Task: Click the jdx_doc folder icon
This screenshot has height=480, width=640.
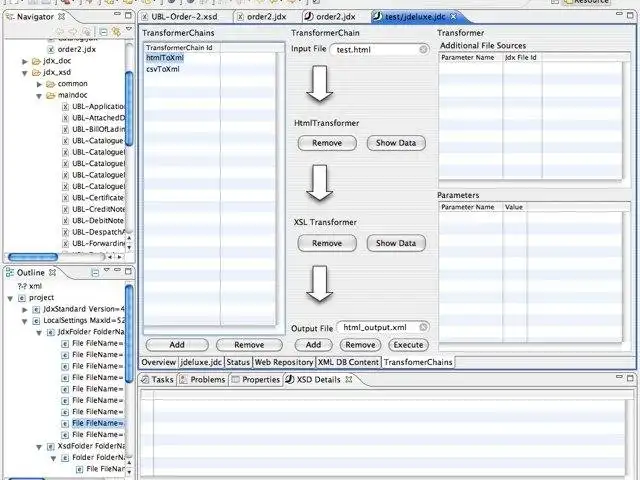Action: [36, 61]
